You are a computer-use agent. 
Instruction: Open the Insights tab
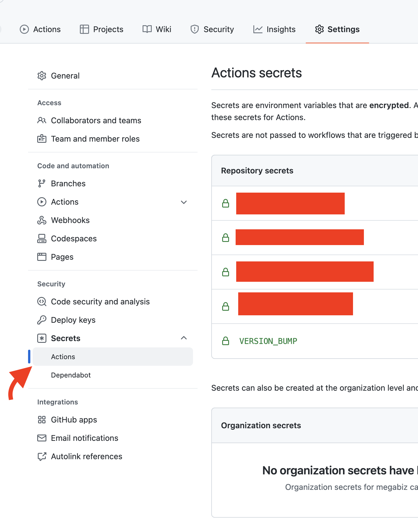274,29
